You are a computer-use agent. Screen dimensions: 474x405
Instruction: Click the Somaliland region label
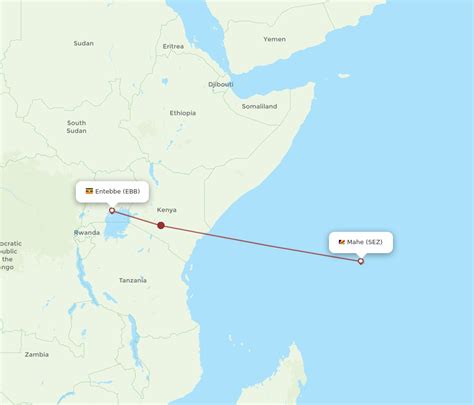259,106
